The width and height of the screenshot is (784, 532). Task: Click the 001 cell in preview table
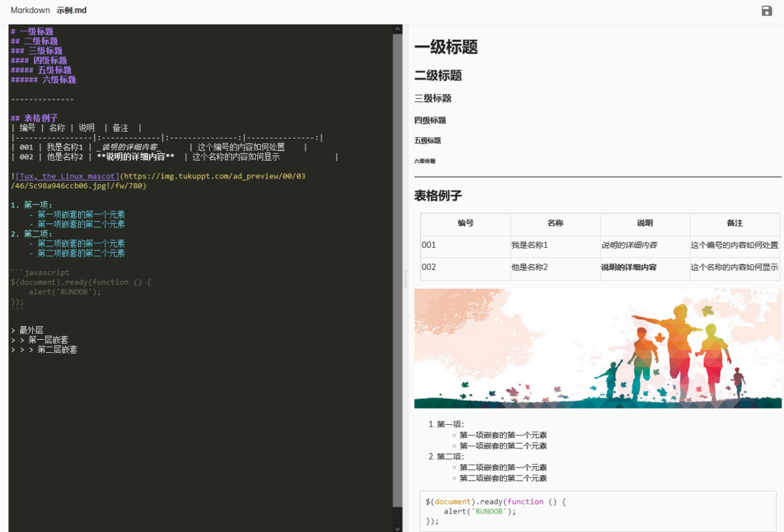[465, 246]
